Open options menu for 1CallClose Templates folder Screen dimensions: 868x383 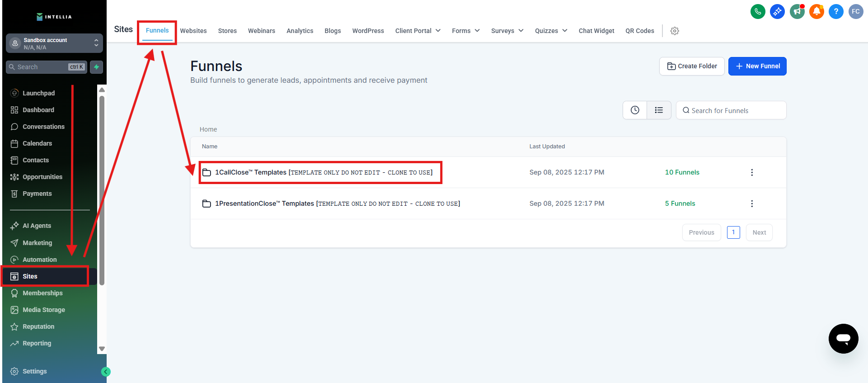click(752, 172)
